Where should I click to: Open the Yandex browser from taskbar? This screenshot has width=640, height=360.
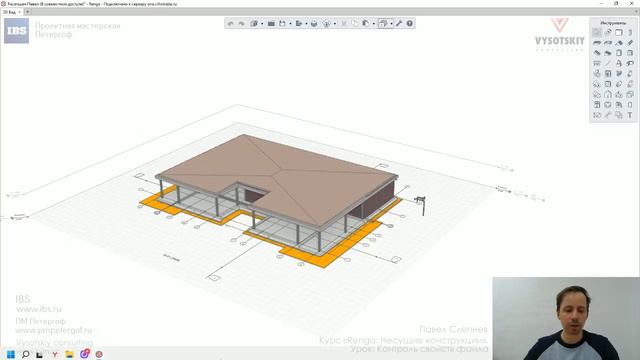[x=54, y=354]
